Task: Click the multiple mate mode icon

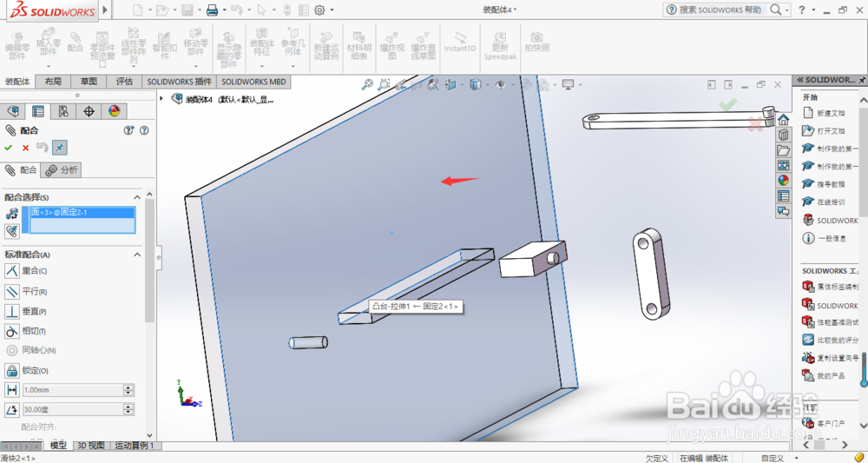Action: 11,231
